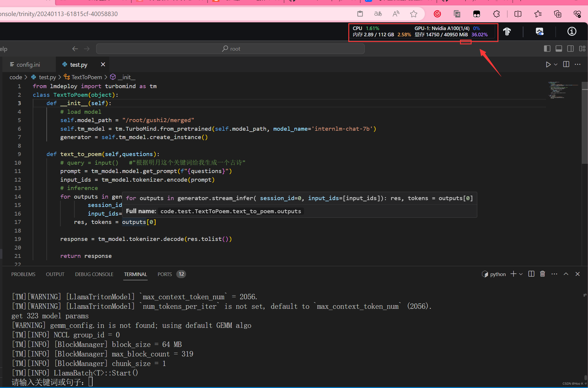588x388 pixels.
Task: Split the terminal pane
Action: click(x=531, y=274)
